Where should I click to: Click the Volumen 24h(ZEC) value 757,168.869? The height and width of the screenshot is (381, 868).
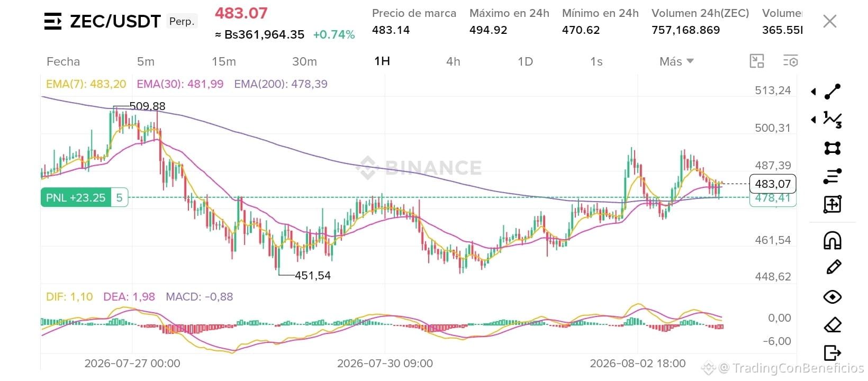click(x=686, y=30)
